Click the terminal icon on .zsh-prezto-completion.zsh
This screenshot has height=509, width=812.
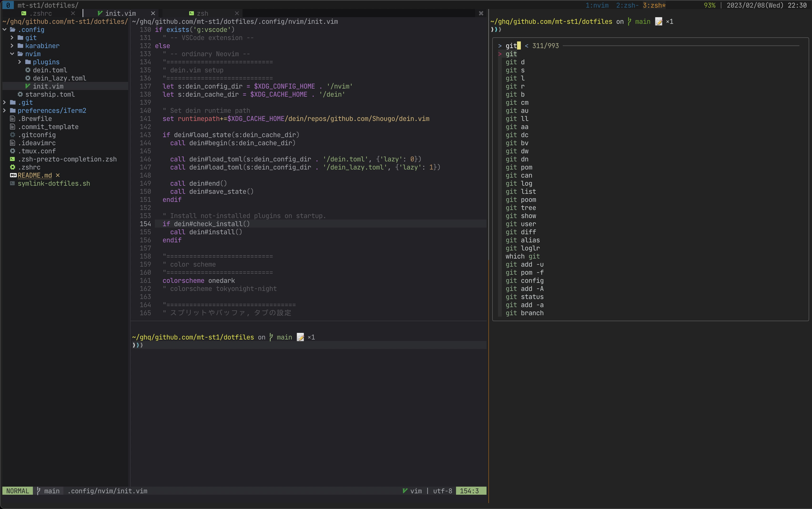tap(12, 159)
